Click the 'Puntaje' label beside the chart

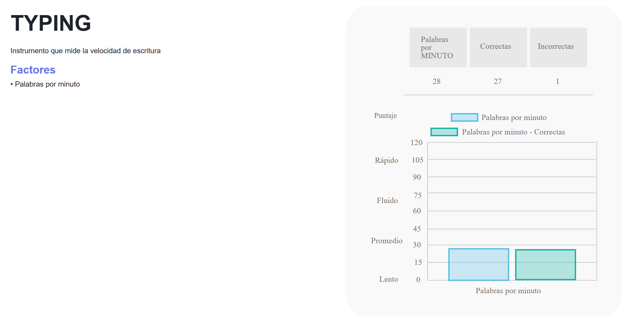[x=385, y=116]
